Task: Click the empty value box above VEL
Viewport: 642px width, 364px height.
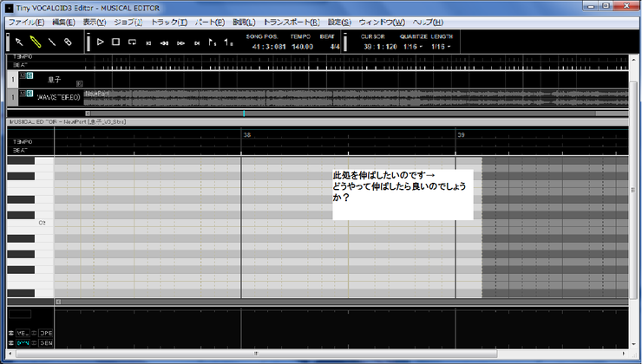Action: [20, 314]
